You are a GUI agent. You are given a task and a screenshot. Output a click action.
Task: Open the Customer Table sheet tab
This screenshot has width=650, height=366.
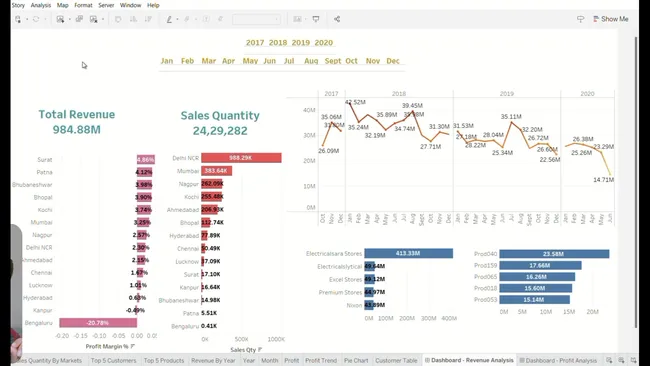click(396, 361)
